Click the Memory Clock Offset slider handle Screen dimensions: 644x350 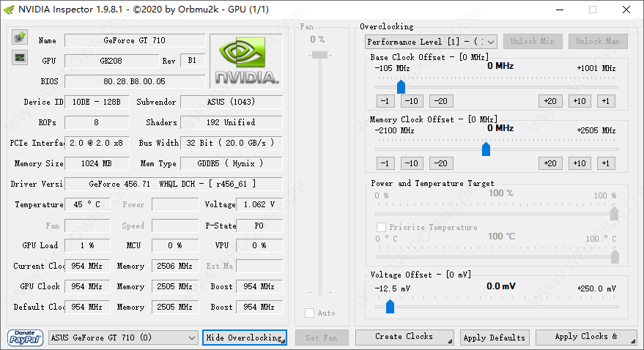486,149
